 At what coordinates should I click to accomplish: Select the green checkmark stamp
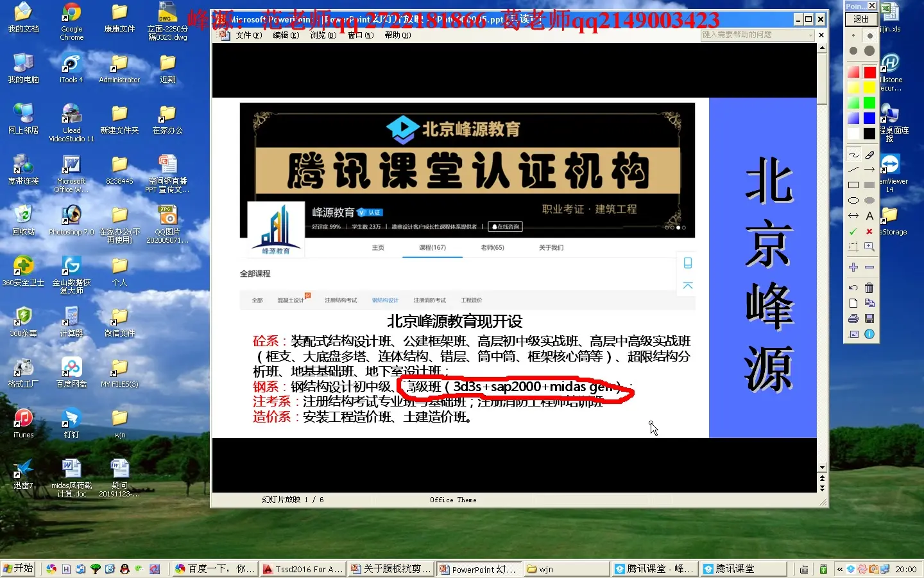(853, 231)
